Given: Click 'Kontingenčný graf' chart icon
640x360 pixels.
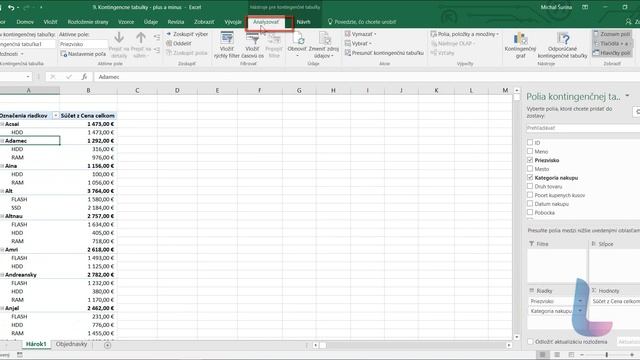Looking at the screenshot, I should tap(520, 44).
